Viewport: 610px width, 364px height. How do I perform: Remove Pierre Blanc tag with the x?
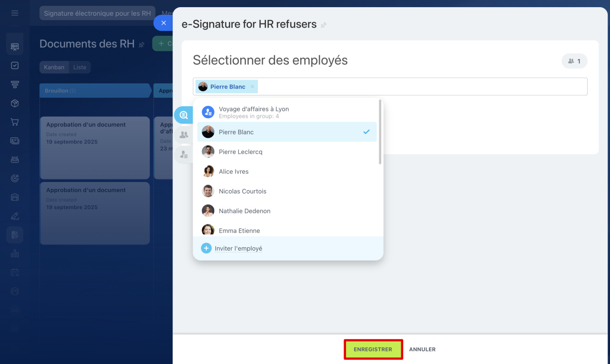[252, 87]
